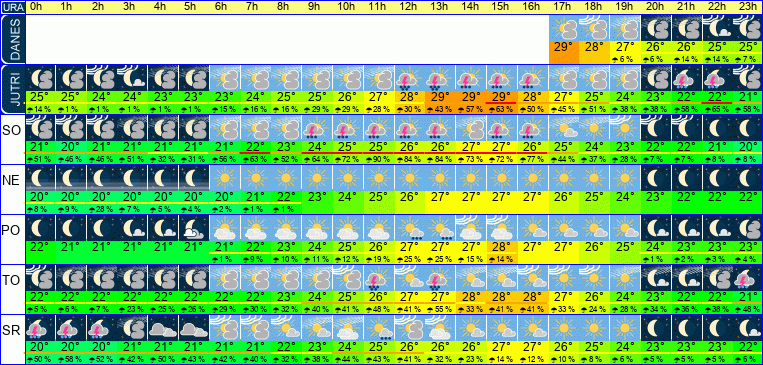Open the JUTRI day row tab

12,90
